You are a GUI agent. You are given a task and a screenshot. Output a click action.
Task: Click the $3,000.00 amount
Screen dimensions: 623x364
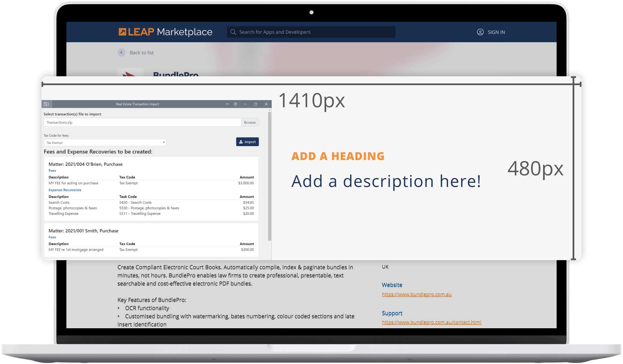click(x=246, y=183)
